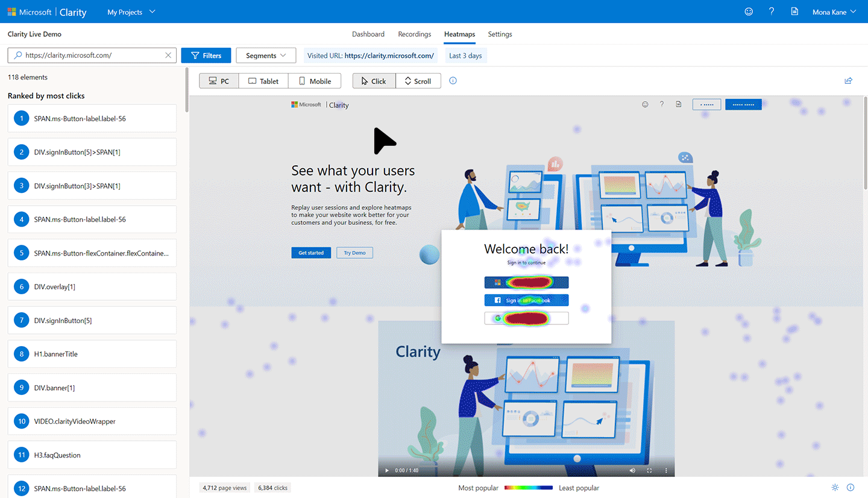
Task: Click the video volume speaker icon
Action: pos(632,470)
